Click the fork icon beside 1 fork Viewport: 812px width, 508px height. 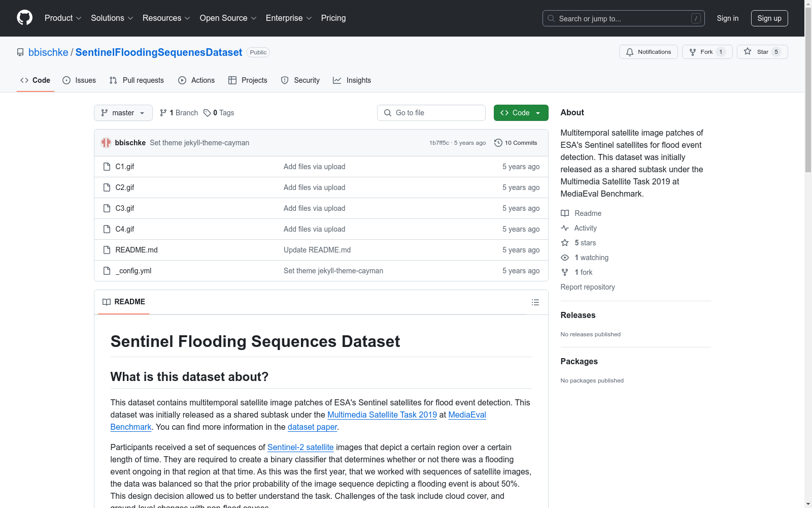[x=565, y=272]
